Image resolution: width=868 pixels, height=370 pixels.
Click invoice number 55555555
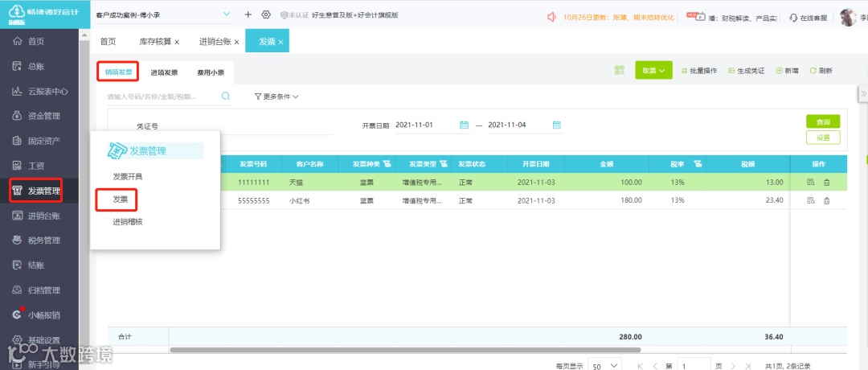click(x=253, y=200)
